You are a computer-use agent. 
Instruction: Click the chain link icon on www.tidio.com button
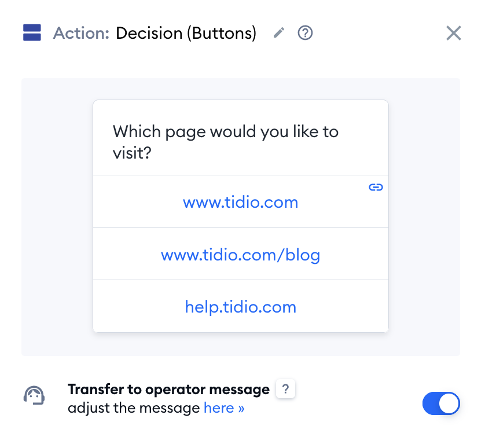[376, 187]
